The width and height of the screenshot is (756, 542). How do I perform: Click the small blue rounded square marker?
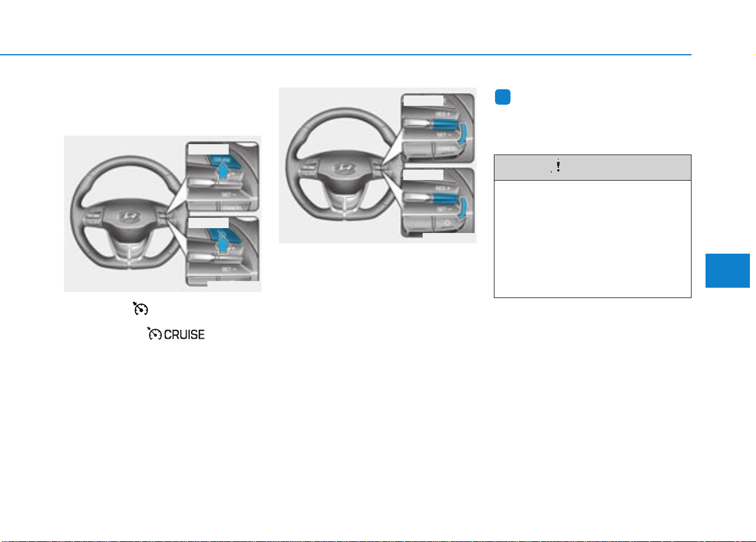pyautogui.click(x=502, y=97)
